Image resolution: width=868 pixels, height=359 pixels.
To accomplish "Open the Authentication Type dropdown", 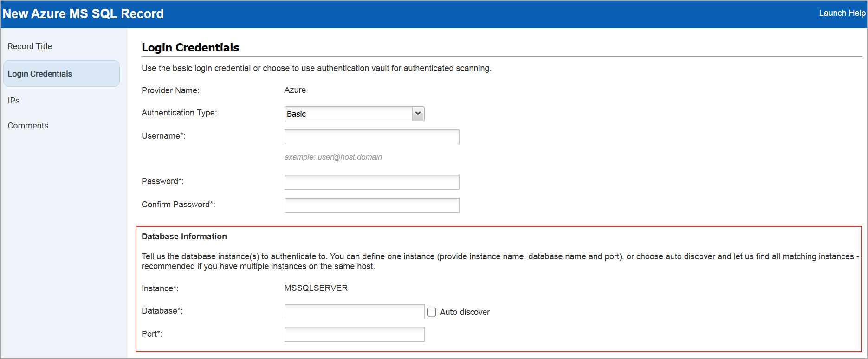I will (354, 114).
